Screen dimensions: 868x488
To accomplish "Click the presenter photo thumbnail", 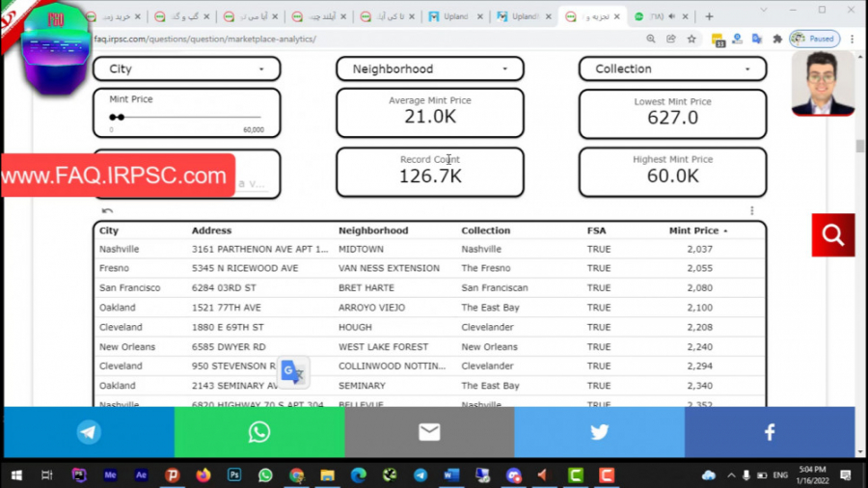I will (823, 84).
